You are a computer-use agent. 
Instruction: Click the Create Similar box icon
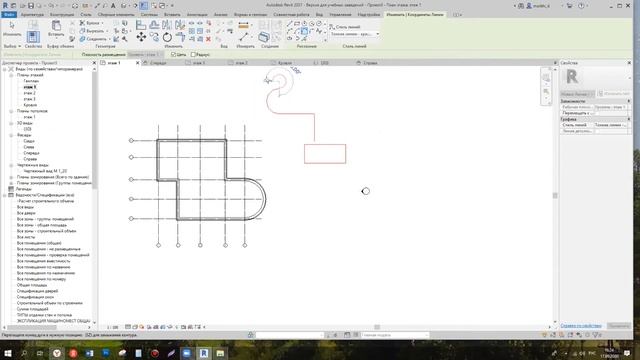(264, 37)
